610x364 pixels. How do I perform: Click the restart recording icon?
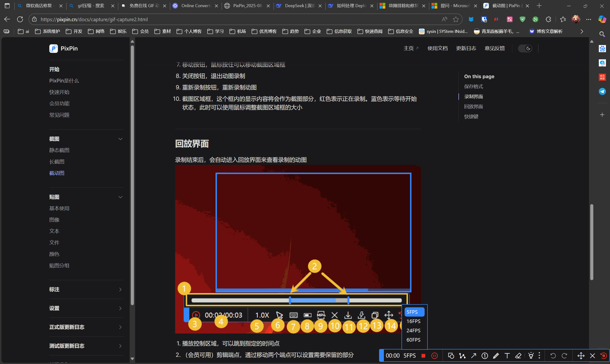[603, 356]
